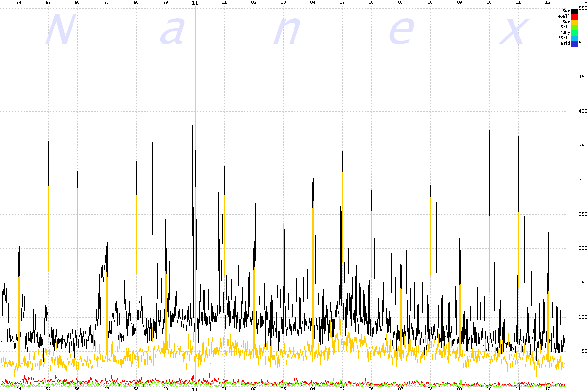
Task: Click minute 09 on the bottom time axis
Action: [x=460, y=389]
